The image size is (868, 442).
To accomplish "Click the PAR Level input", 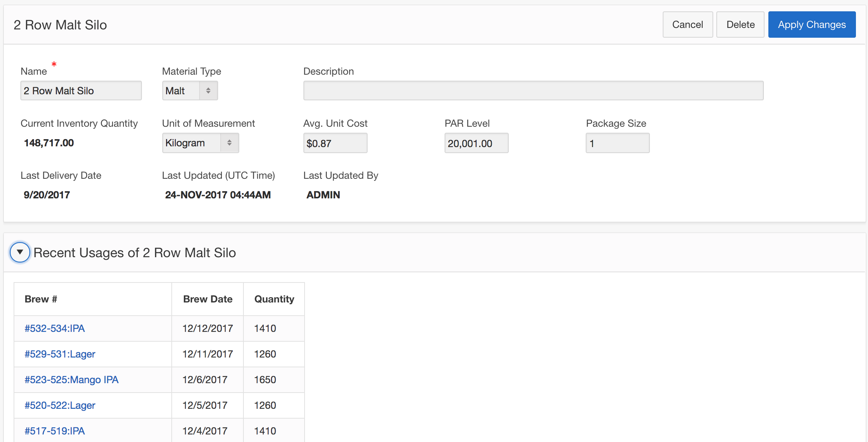I will 476,143.
